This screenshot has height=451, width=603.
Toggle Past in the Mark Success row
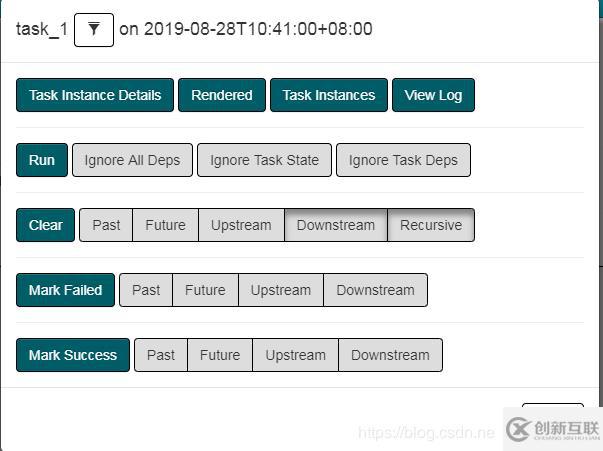pos(161,355)
